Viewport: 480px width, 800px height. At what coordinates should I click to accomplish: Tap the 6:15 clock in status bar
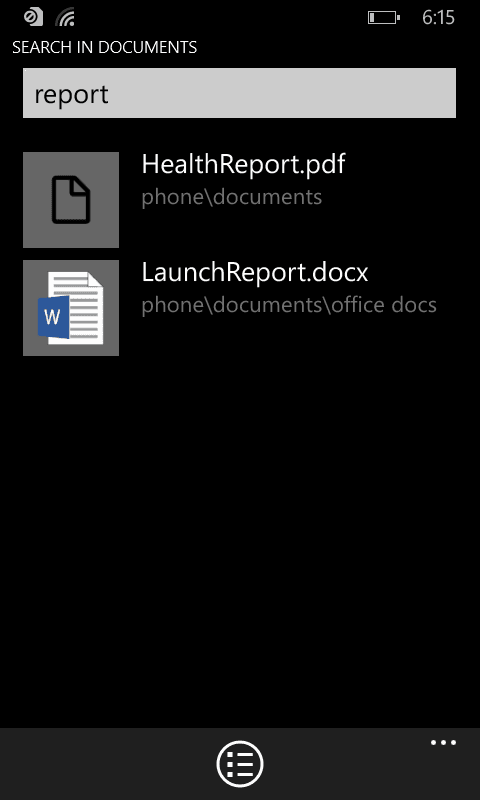click(438, 17)
